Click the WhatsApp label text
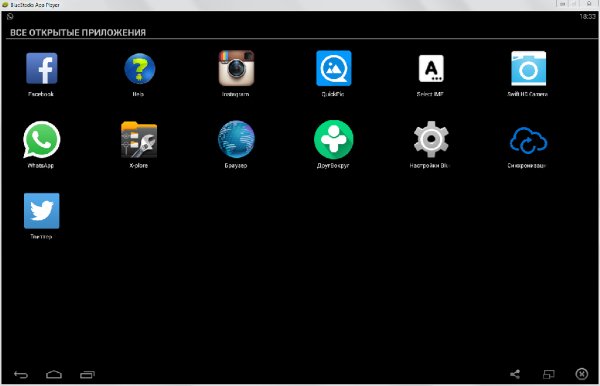 coord(41,166)
